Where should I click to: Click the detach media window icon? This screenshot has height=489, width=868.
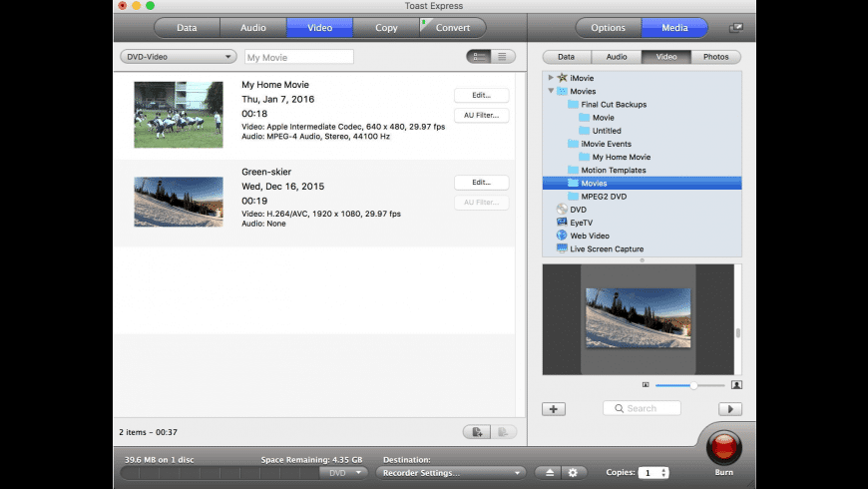(x=736, y=28)
